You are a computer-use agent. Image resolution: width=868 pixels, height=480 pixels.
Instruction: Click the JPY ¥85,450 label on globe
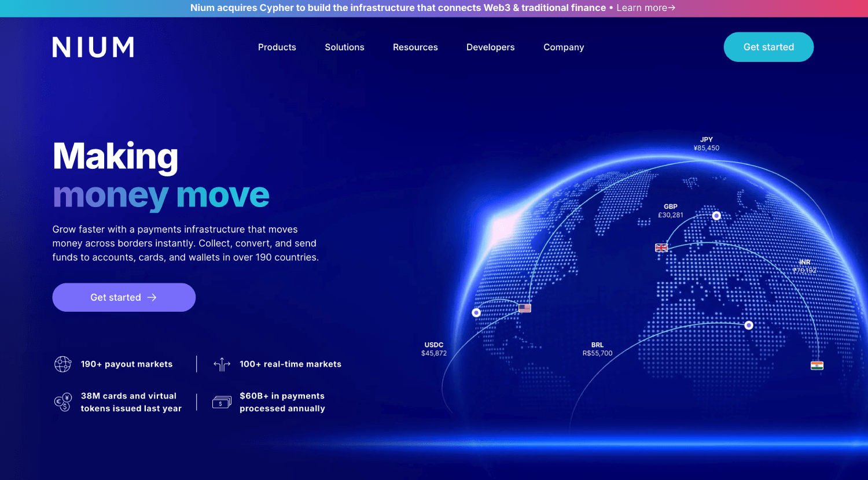[x=707, y=144]
